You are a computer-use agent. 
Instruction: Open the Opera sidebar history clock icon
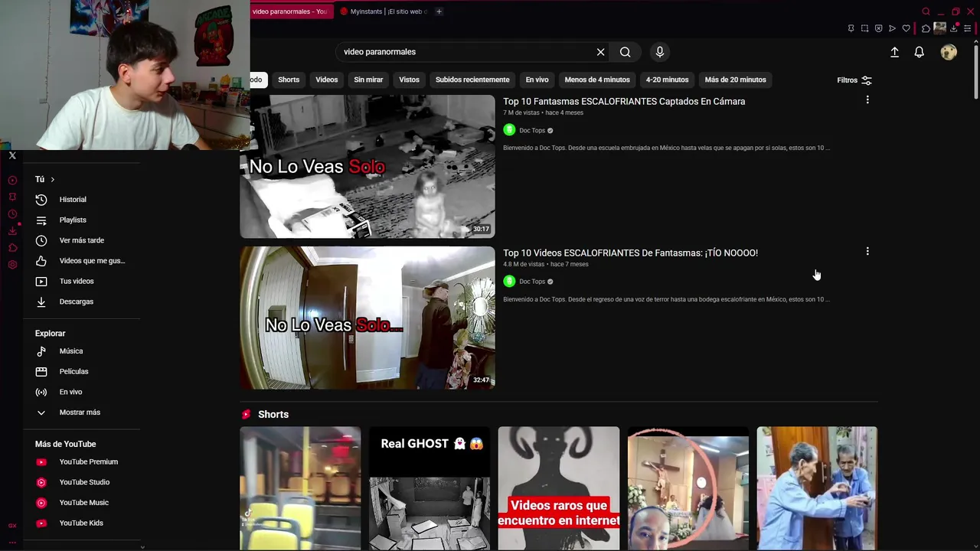point(12,214)
